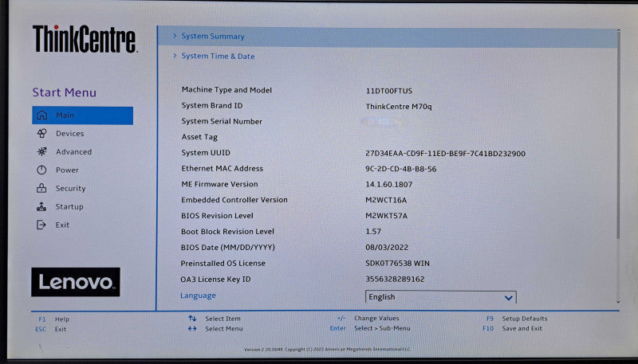638x364 pixels.
Task: Click MAC address 9C-2D-CD-4B-B8-56
Action: (401, 169)
